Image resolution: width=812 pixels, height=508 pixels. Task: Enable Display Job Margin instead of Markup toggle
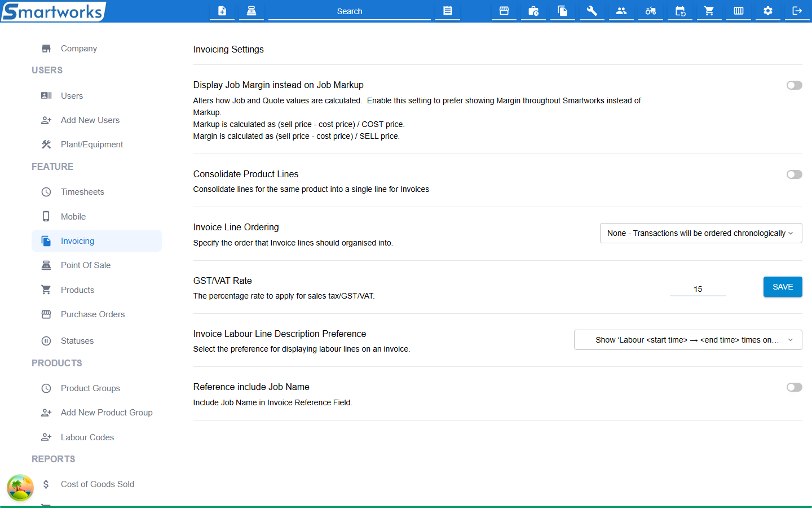(x=795, y=85)
